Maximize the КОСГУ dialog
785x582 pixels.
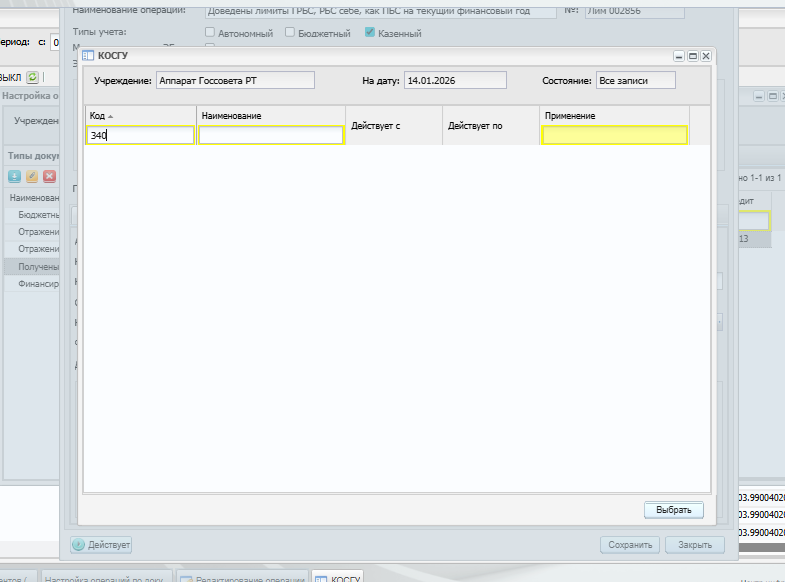point(693,56)
